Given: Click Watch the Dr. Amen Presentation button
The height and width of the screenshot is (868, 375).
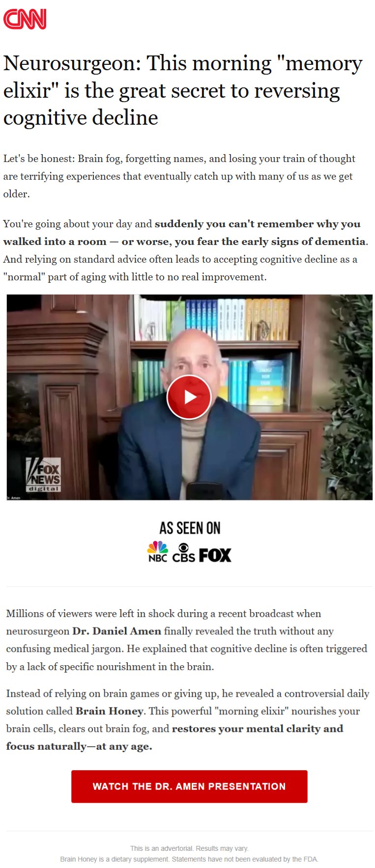Looking at the screenshot, I should coord(189,786).
